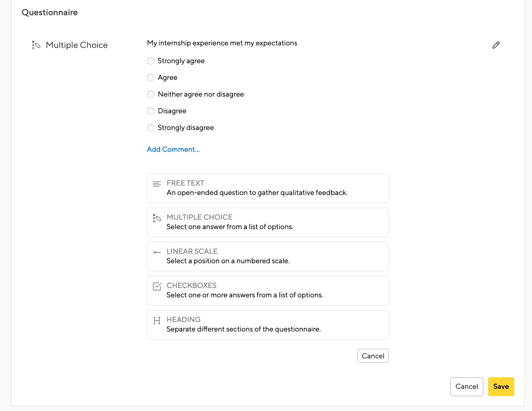Select the Disagree radio button
532x411 pixels.
pos(151,111)
